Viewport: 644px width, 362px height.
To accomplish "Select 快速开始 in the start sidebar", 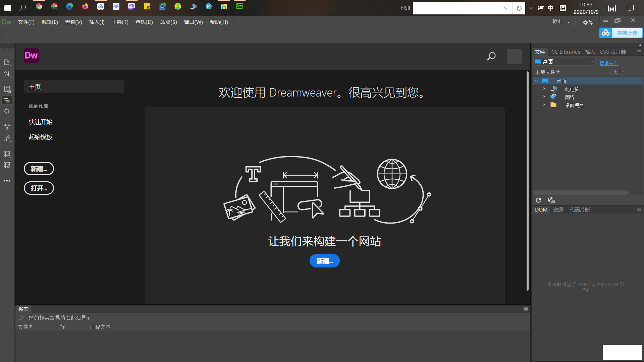I will tap(41, 122).
